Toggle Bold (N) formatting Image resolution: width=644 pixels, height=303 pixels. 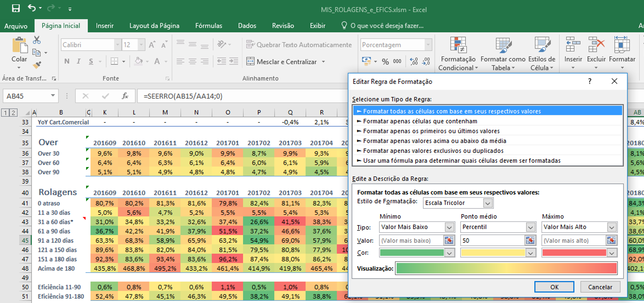click(67, 62)
